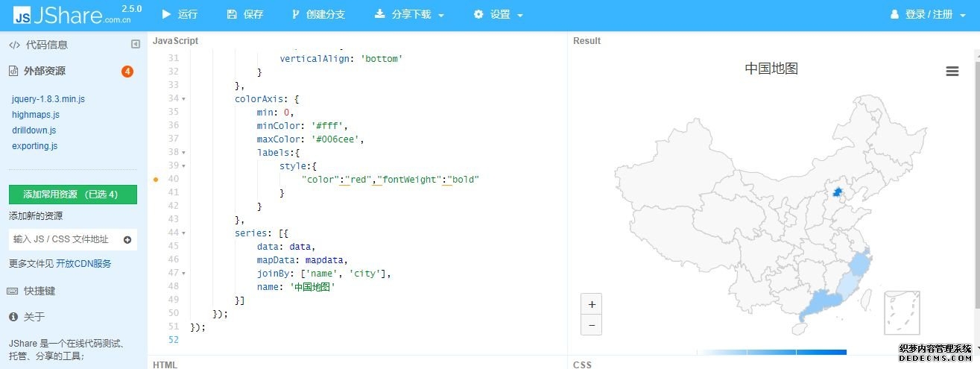Click the plus icon to add resource
980x369 pixels.
[127, 240]
